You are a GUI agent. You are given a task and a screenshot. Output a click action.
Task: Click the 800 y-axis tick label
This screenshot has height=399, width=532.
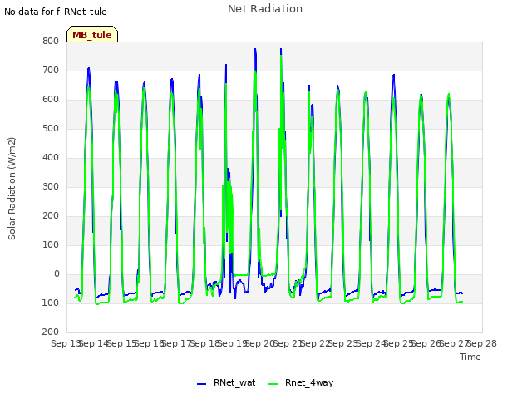click(x=51, y=42)
